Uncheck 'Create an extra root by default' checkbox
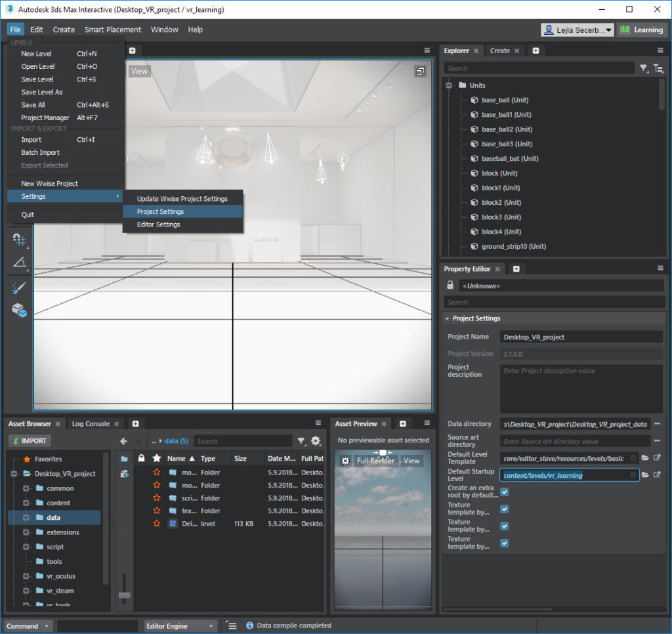This screenshot has width=672, height=634. click(505, 492)
